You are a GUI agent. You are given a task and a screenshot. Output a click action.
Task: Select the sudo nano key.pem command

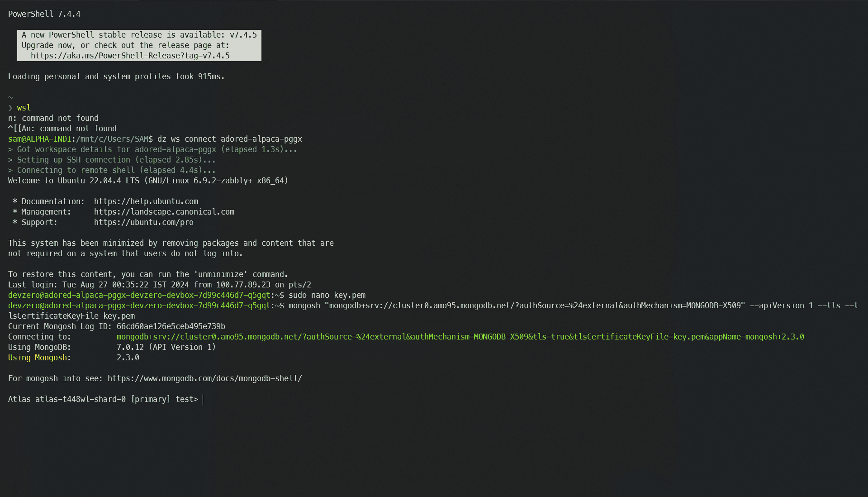(x=333, y=295)
